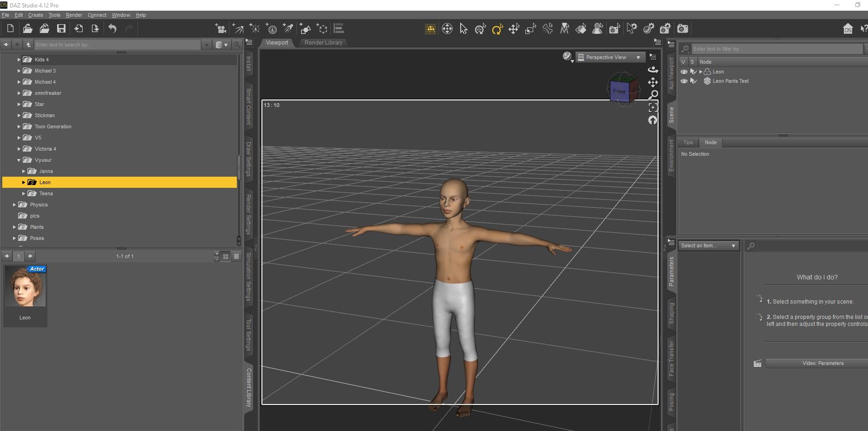
Task: Click the Scene filter text field
Action: pyautogui.click(x=777, y=49)
